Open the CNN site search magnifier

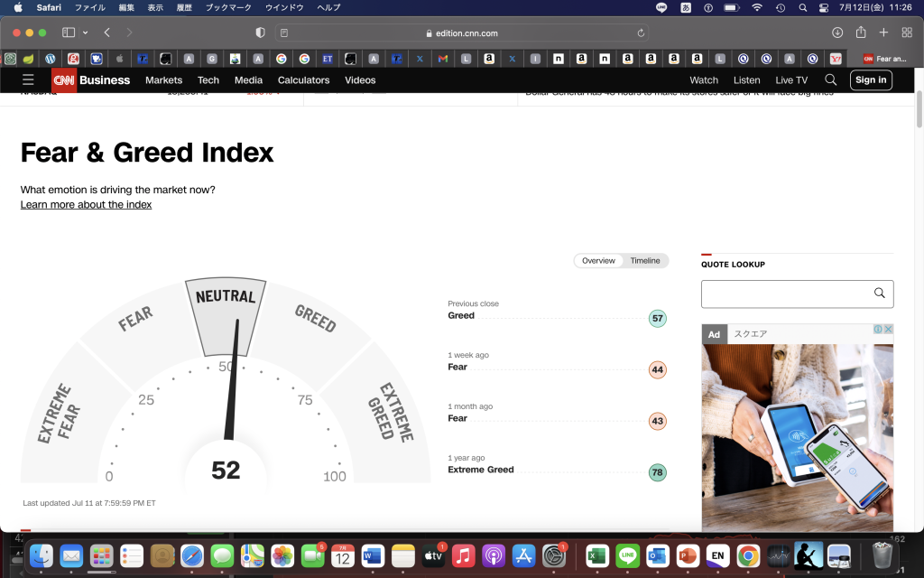coord(830,79)
